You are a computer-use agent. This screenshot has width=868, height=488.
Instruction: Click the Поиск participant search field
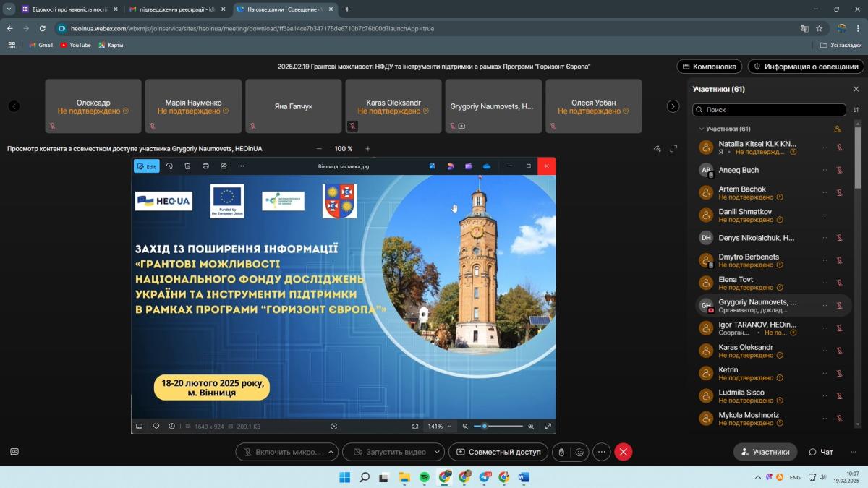pos(770,110)
